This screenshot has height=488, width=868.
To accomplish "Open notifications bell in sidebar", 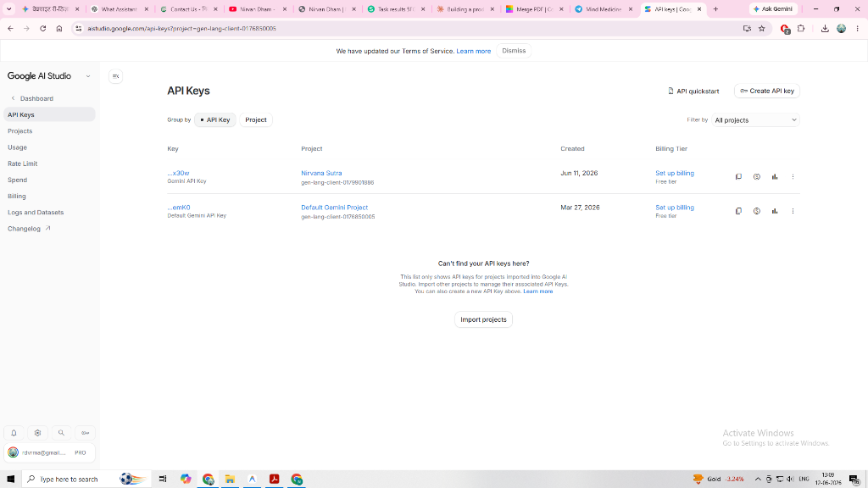I will pyautogui.click(x=14, y=433).
